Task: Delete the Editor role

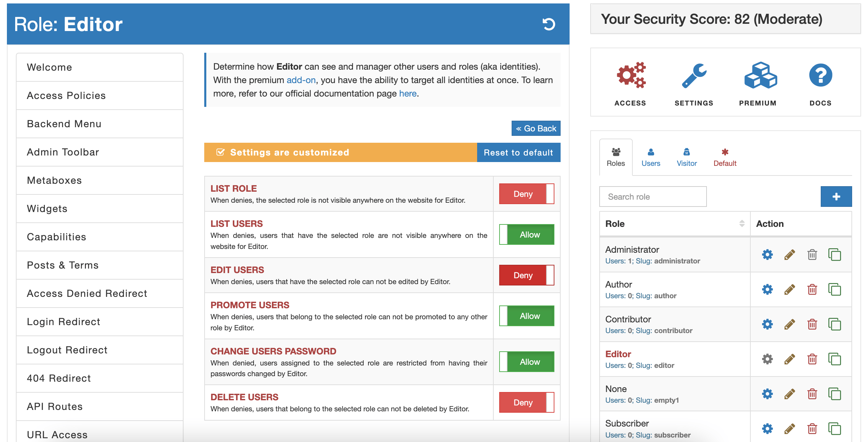Action: pos(812,359)
